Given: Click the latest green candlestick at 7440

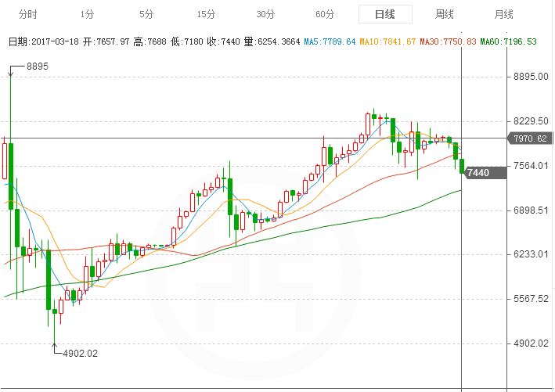Looking at the screenshot, I should tap(462, 167).
